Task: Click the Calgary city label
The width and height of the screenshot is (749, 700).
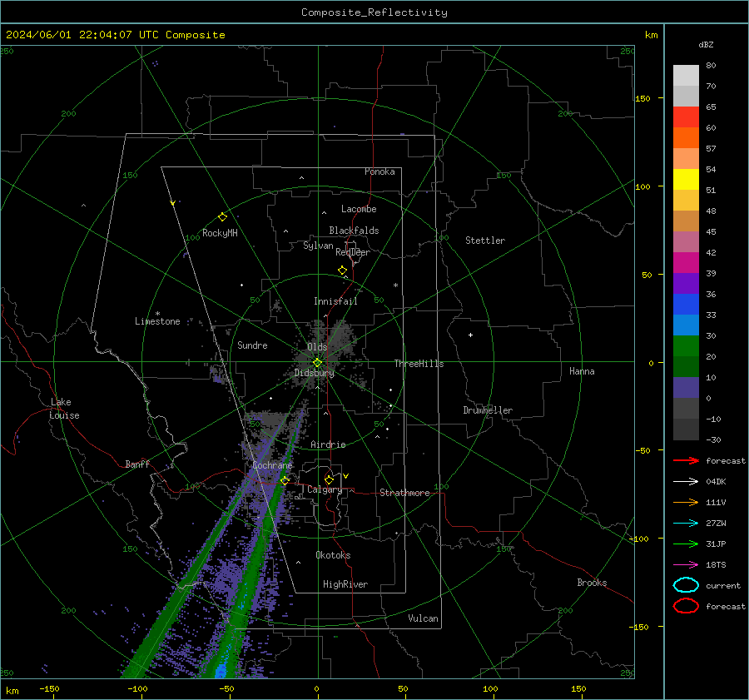Action: (x=325, y=489)
